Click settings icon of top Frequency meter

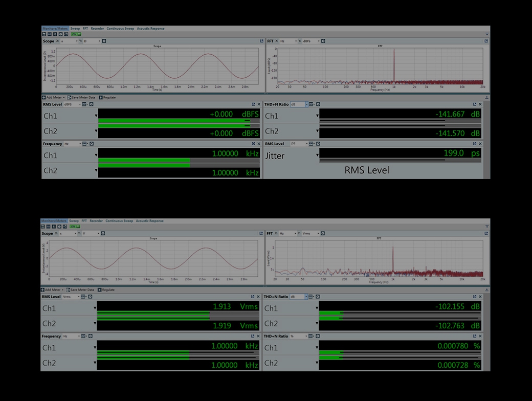point(91,144)
